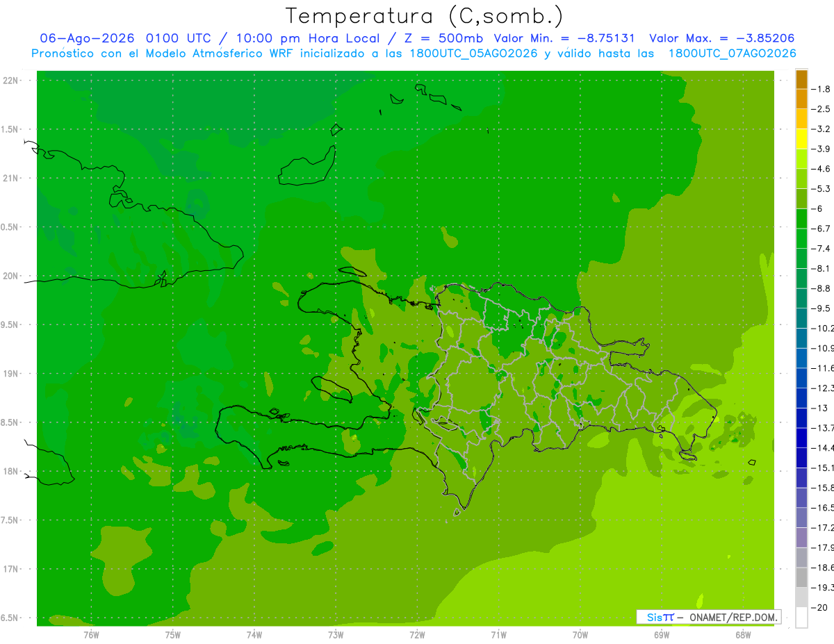Click the '21N' latitude label
Viewport: 834px width, 644px height.
click(12, 179)
